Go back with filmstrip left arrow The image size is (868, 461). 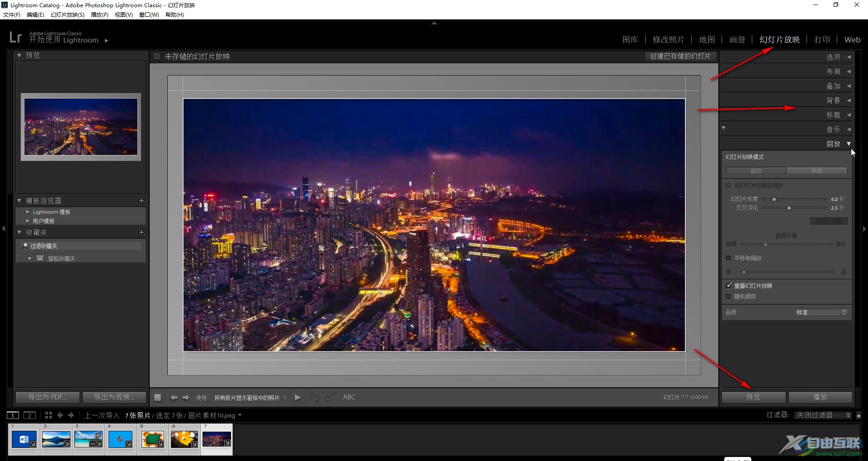(x=60, y=415)
